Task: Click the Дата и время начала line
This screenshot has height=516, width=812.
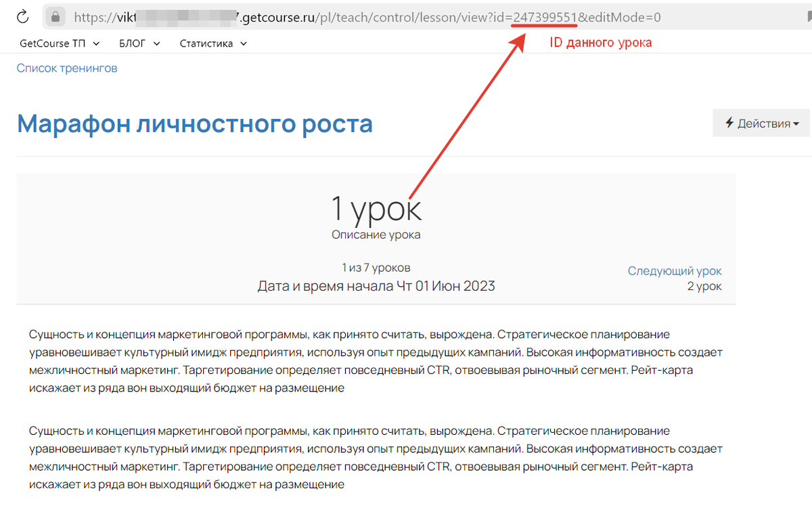Action: tap(376, 286)
